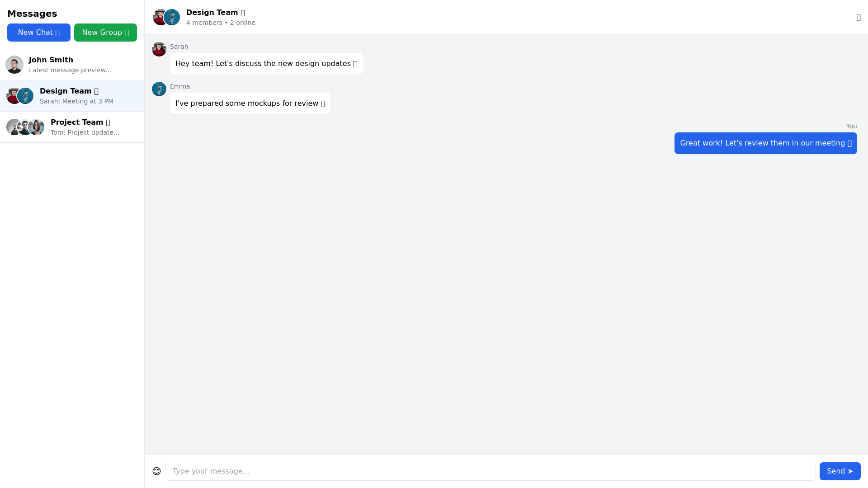Create a group with New Group button
The height and width of the screenshot is (488, 868).
[x=105, y=33]
